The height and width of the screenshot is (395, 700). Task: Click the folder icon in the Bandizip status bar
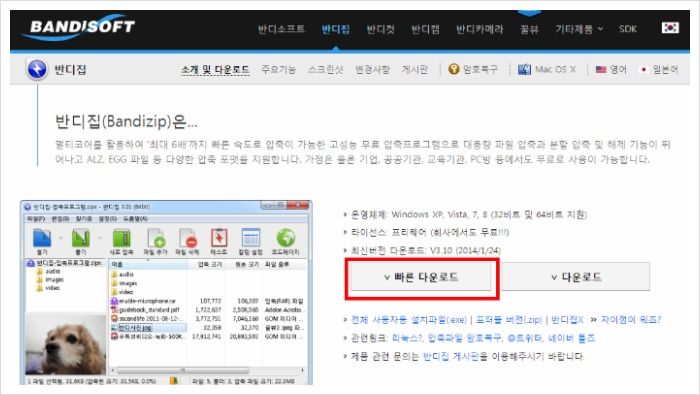(x=174, y=381)
